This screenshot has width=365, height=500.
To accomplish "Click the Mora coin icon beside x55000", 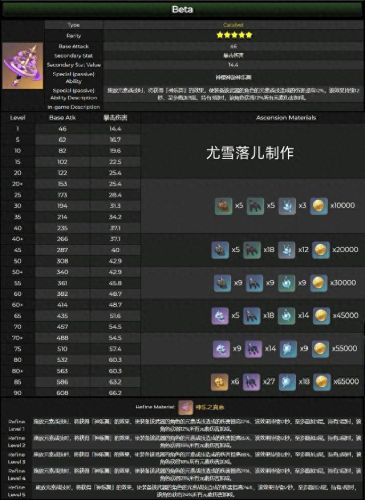I will 320,349.
